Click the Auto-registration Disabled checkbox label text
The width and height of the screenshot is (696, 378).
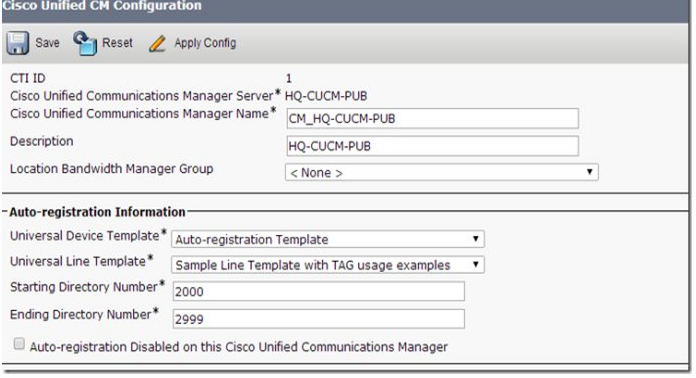(x=238, y=347)
